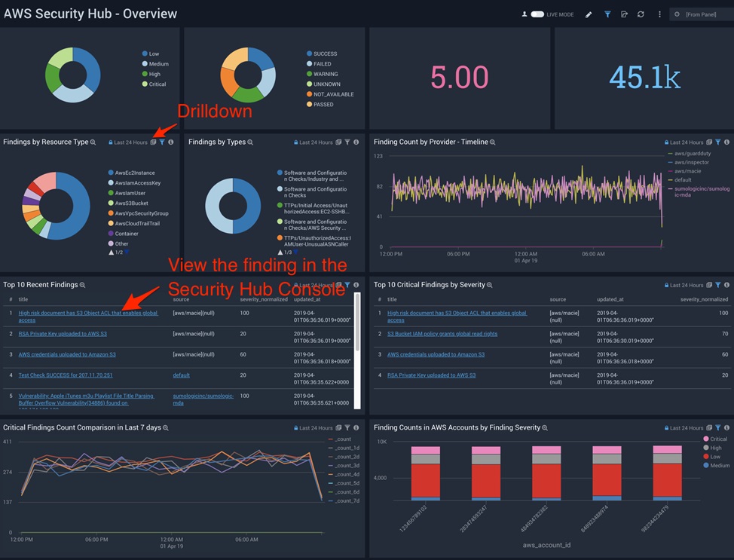Toggle AwsS3Bucket in resource type legend
This screenshot has width=734, height=560.
pyautogui.click(x=128, y=203)
